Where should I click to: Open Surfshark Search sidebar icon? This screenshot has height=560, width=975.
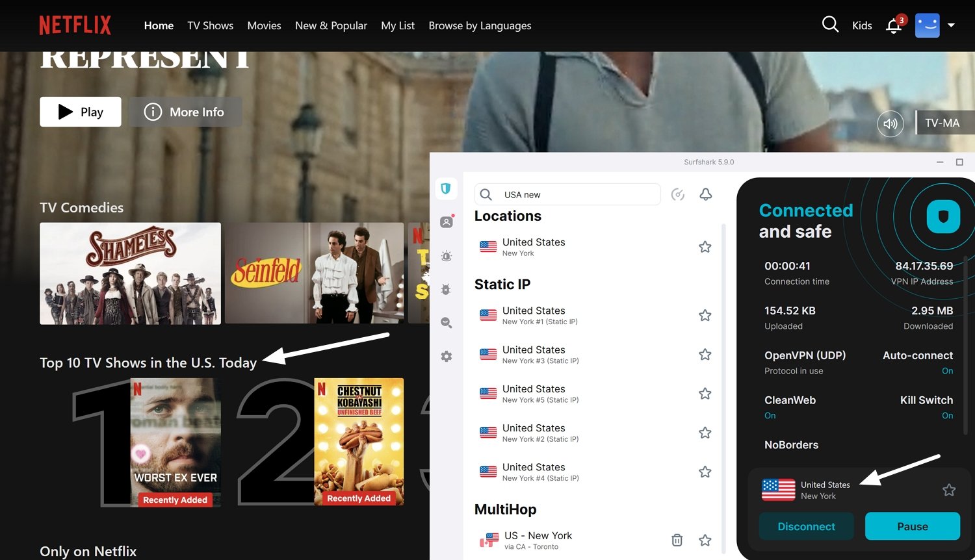447,322
